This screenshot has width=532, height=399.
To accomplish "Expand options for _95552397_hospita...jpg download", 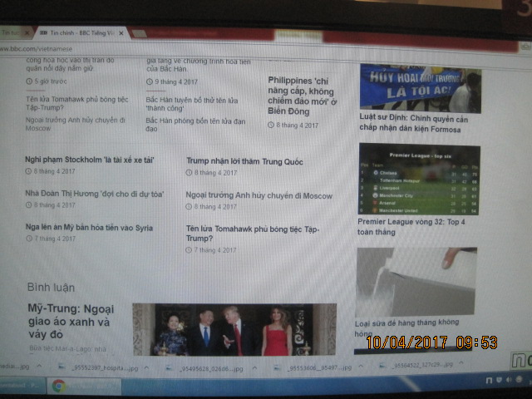I will [x=146, y=367].
